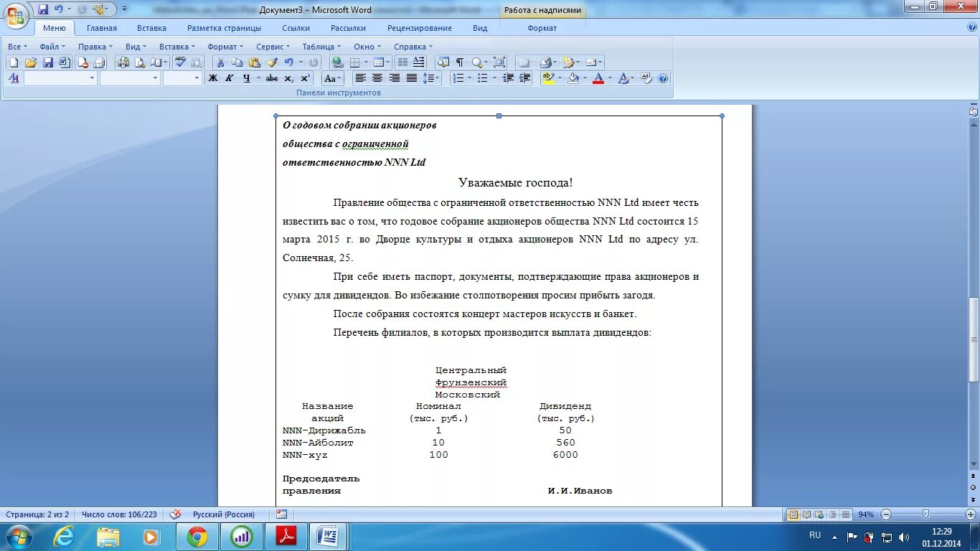The height and width of the screenshot is (551, 980).
Task: Zoom out with minus button
Action: tap(886, 514)
